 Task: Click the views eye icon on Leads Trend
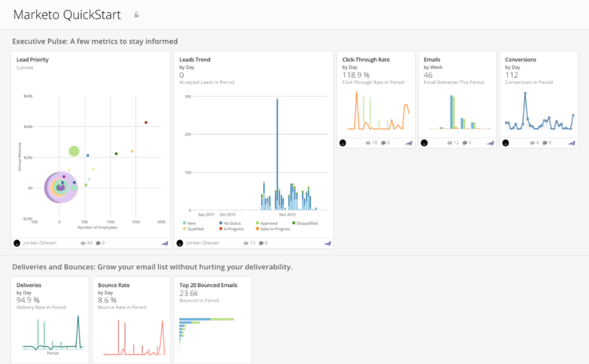click(246, 243)
